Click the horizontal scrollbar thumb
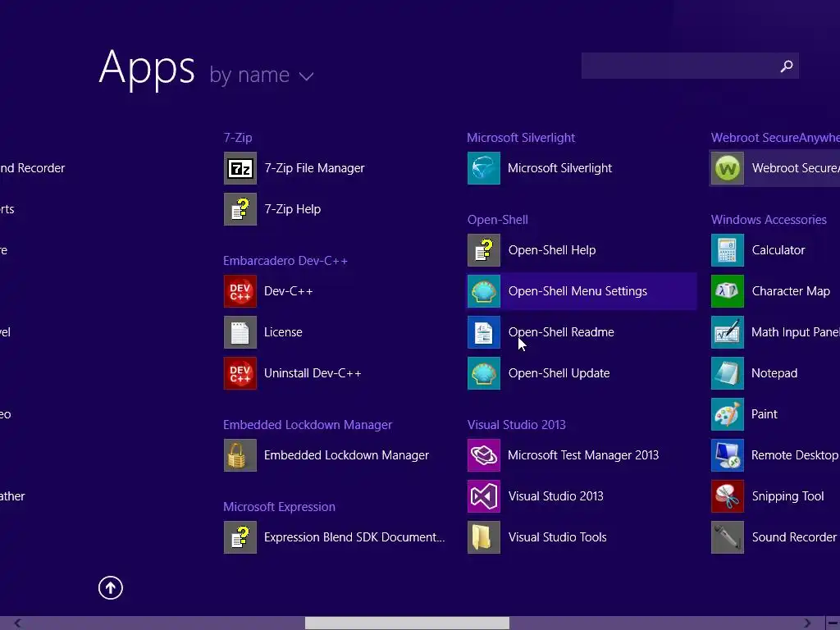Image resolution: width=840 pixels, height=630 pixels. point(407,623)
